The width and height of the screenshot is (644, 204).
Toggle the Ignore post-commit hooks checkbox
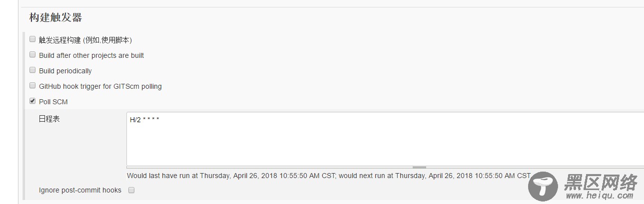point(131,190)
